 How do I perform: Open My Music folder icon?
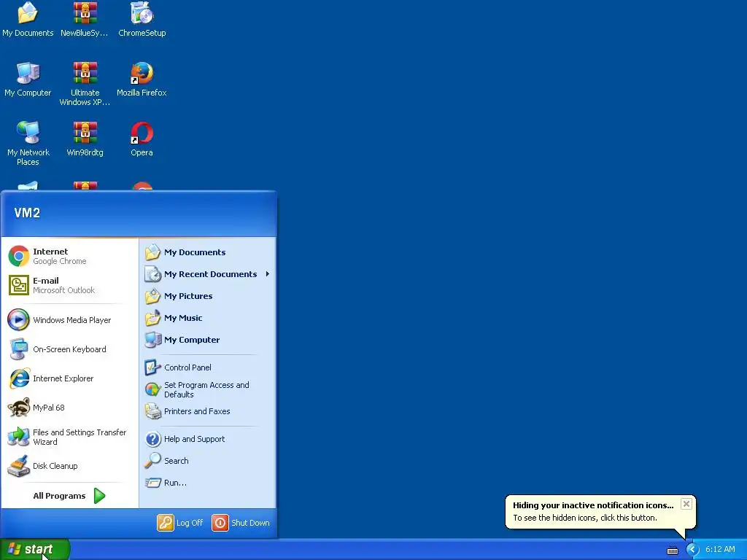click(153, 318)
